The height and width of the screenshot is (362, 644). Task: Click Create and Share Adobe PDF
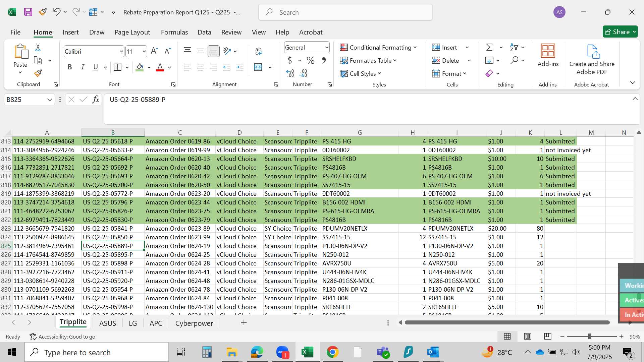tap(592, 60)
